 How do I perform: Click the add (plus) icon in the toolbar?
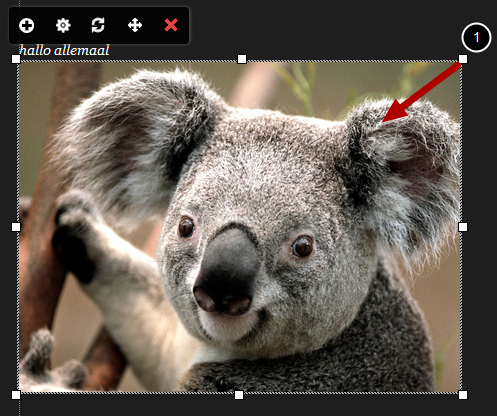coord(26,26)
